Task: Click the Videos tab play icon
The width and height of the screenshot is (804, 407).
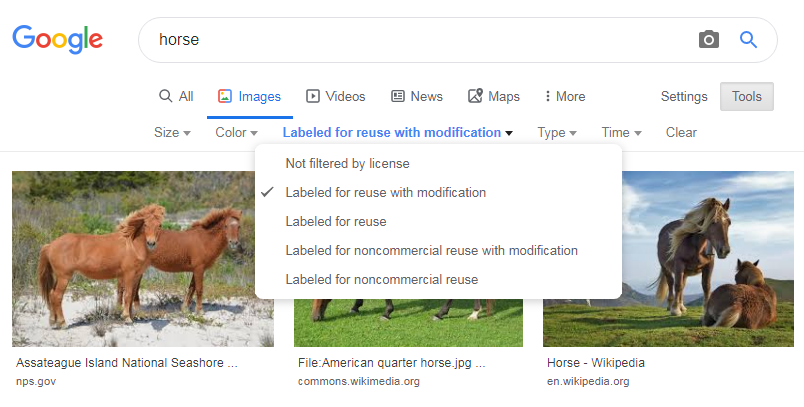Action: tap(313, 97)
